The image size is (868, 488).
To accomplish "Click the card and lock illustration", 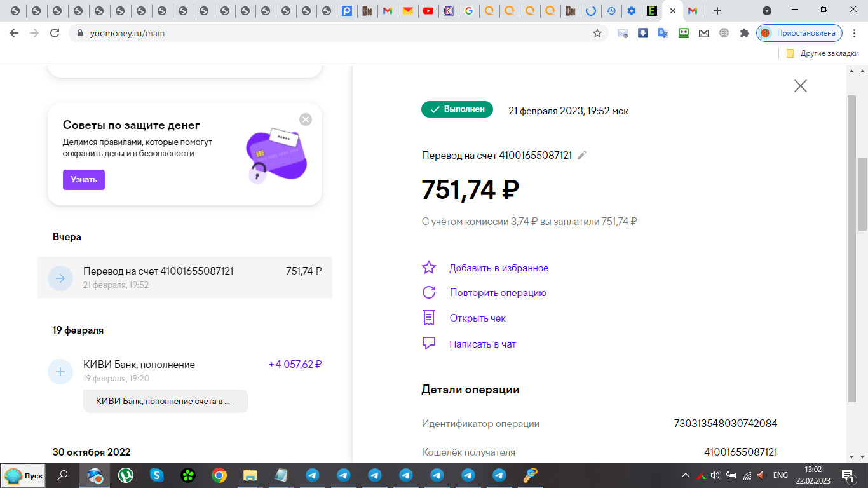I will click(276, 156).
